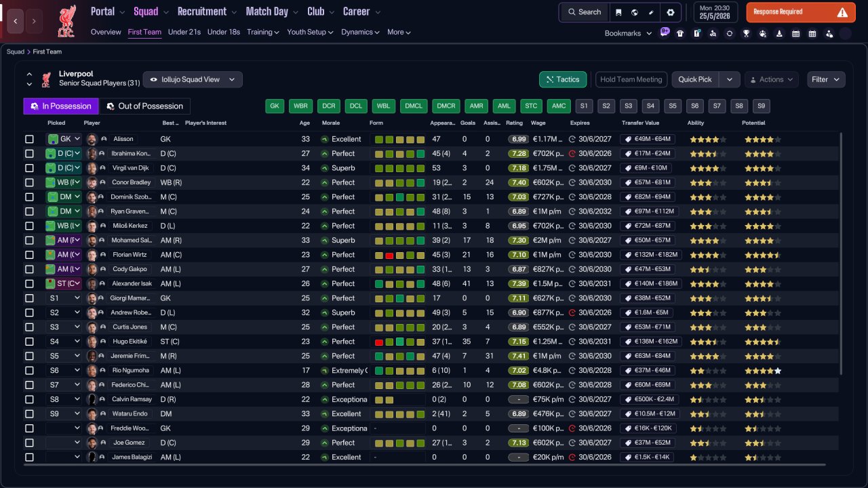Click the circular refresh icon in bookmarks bar
Viewport: 868px width, 488px height.
pyautogui.click(x=730, y=33)
